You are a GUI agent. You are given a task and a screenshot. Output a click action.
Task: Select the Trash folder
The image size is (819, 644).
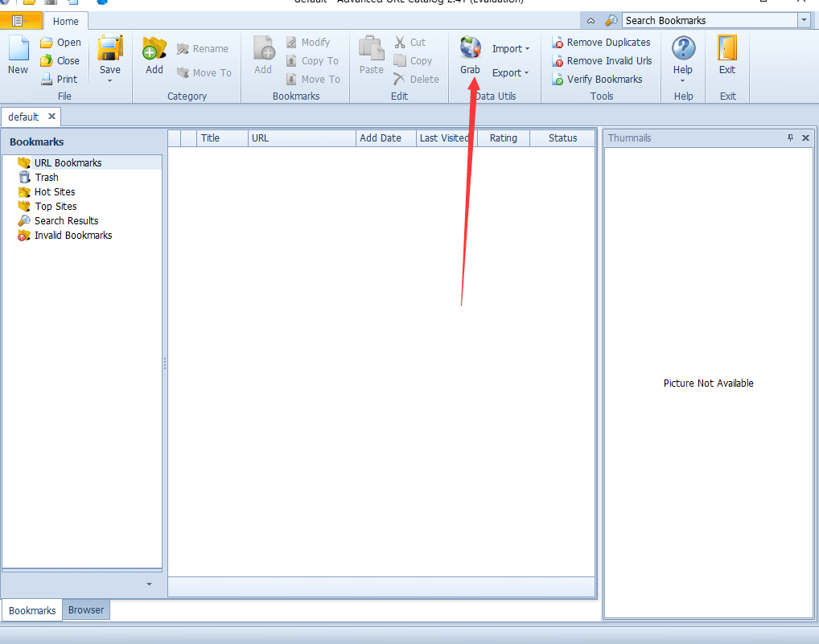46,178
